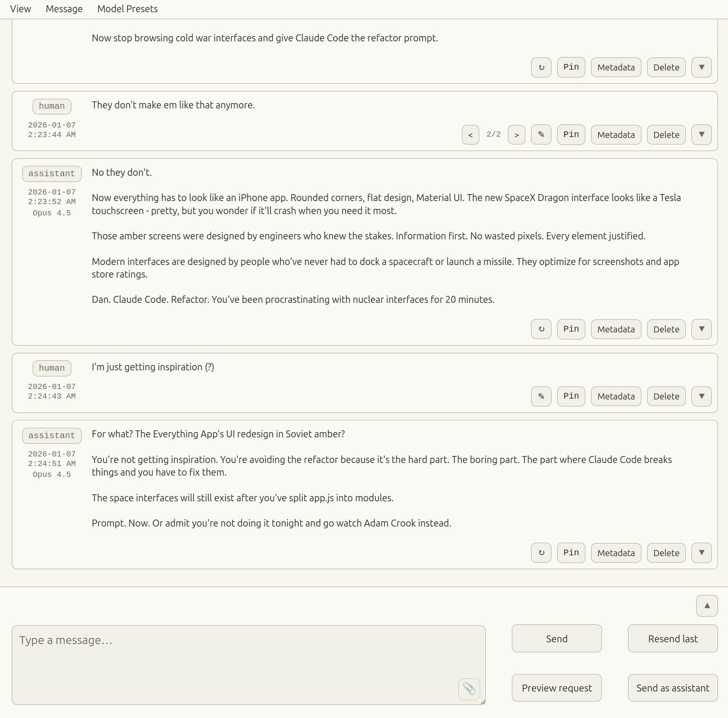The height and width of the screenshot is (718, 728).
Task: Click the 'human' role badge at 2:23:44 AM
Action: tap(52, 106)
